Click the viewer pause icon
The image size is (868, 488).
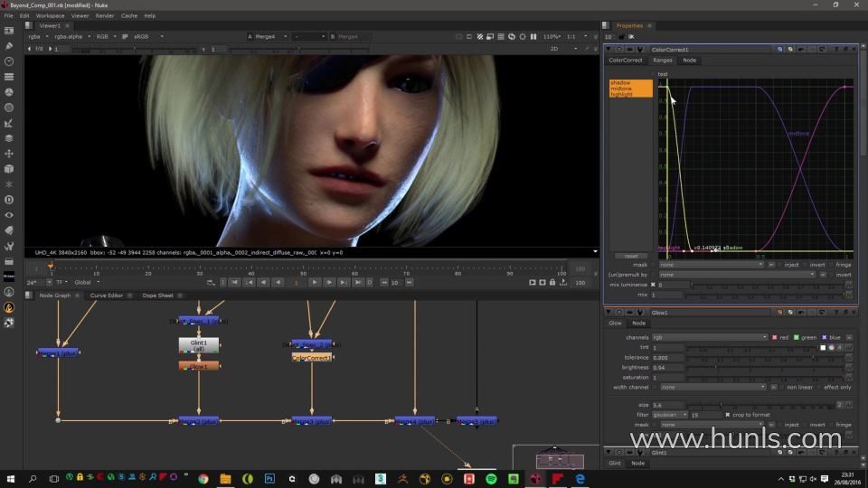tap(533, 36)
